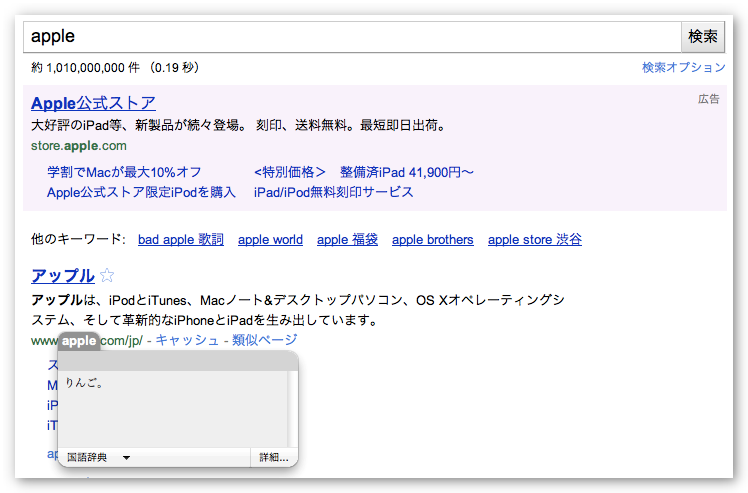Click the りんご。 definition text
Image resolution: width=748 pixels, height=493 pixels.
(x=84, y=383)
